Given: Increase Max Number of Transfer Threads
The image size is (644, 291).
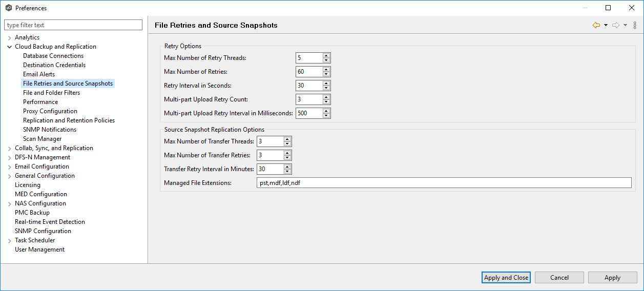Looking at the screenshot, I should click(x=287, y=139).
